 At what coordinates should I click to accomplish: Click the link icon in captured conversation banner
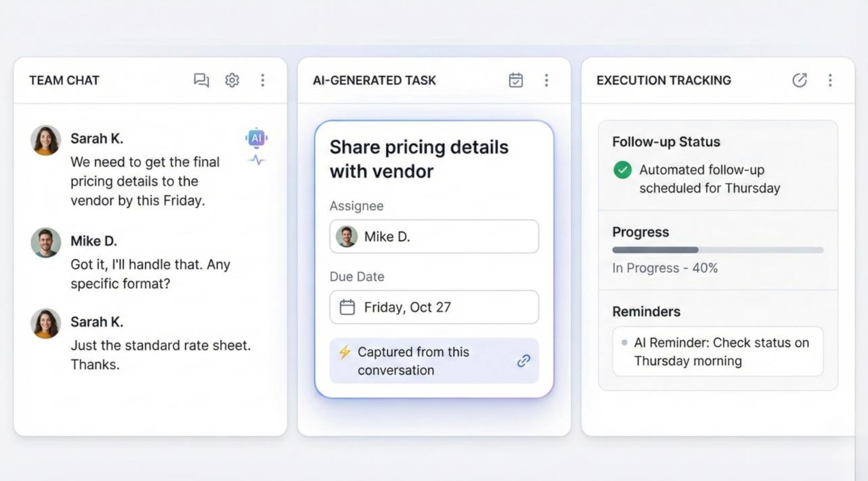pyautogui.click(x=524, y=361)
